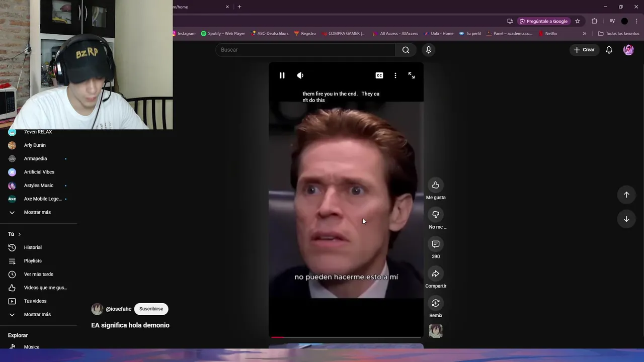Dislike the Short with thumbs down

coord(436,215)
